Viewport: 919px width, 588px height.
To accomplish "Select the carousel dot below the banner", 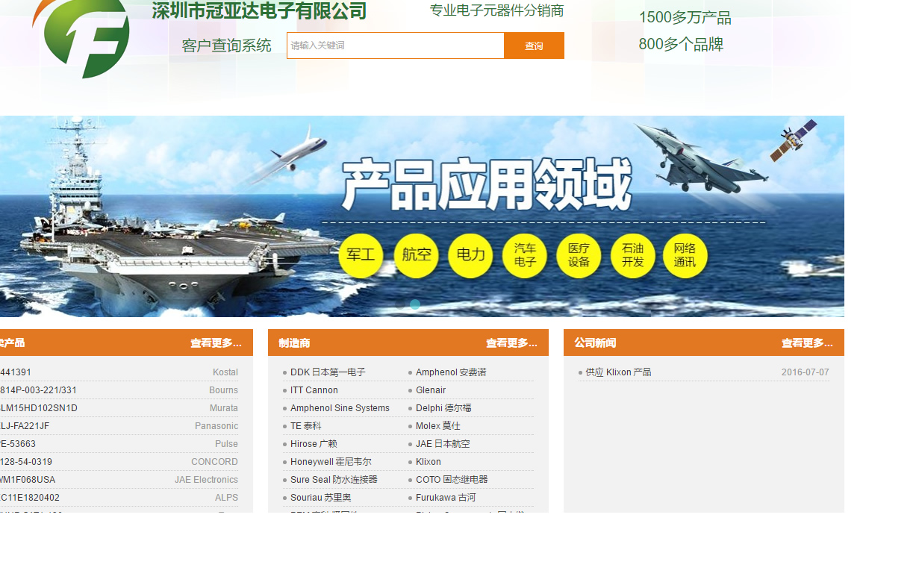I will pos(416,304).
